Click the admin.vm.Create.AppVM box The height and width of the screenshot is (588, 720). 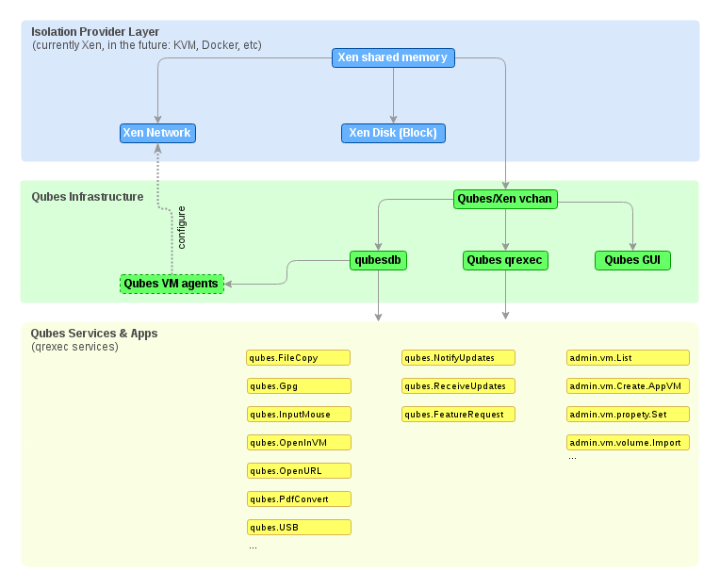[628, 386]
